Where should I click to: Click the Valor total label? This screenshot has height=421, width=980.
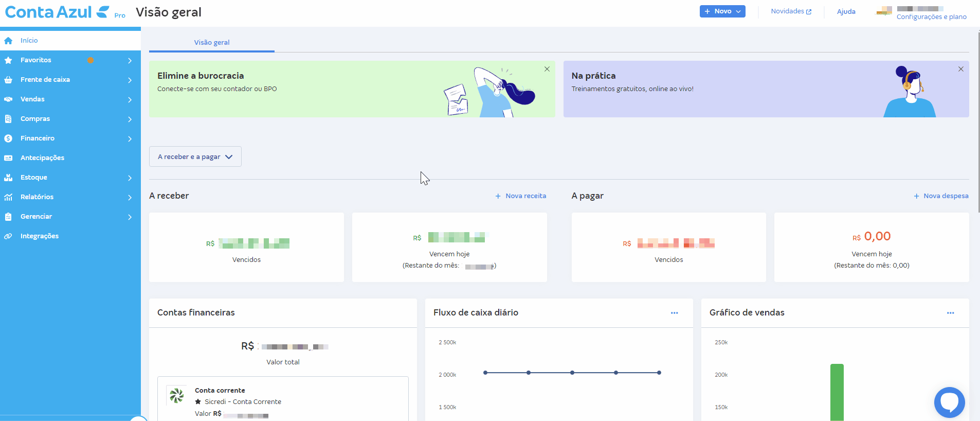pyautogui.click(x=283, y=362)
